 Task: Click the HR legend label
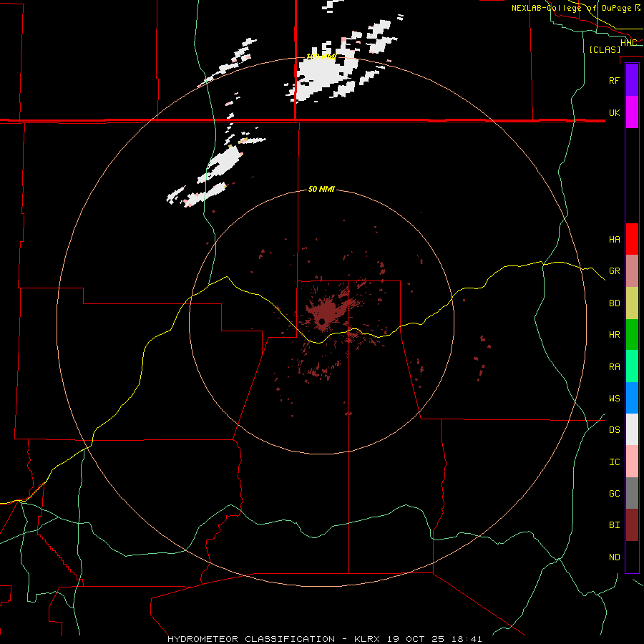[x=614, y=335]
